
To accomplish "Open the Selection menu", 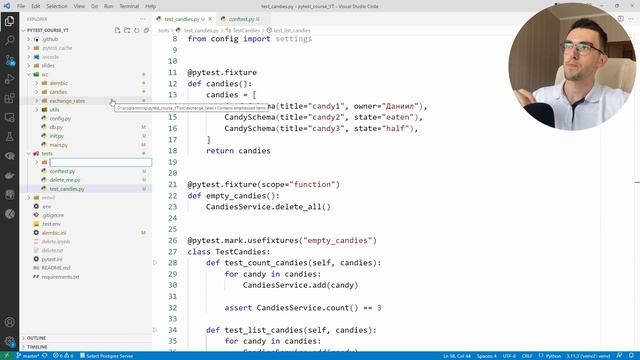I will (57, 6).
